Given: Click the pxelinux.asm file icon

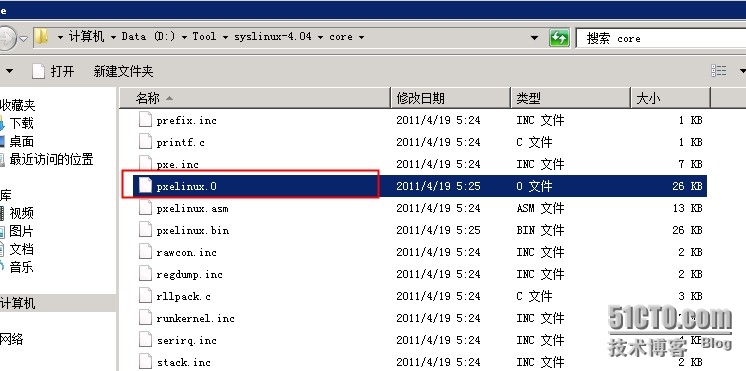Looking at the screenshot, I should point(145,208).
